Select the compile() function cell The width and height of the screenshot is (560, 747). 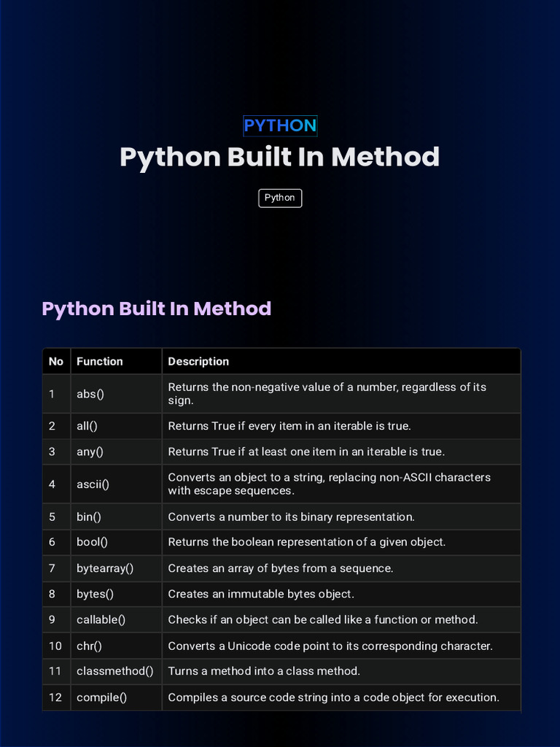[101, 697]
